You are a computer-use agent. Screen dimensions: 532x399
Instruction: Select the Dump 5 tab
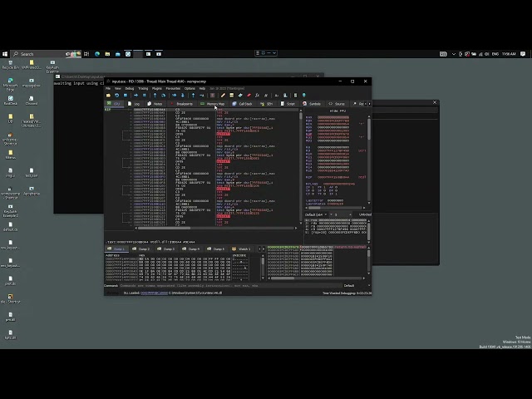215,249
